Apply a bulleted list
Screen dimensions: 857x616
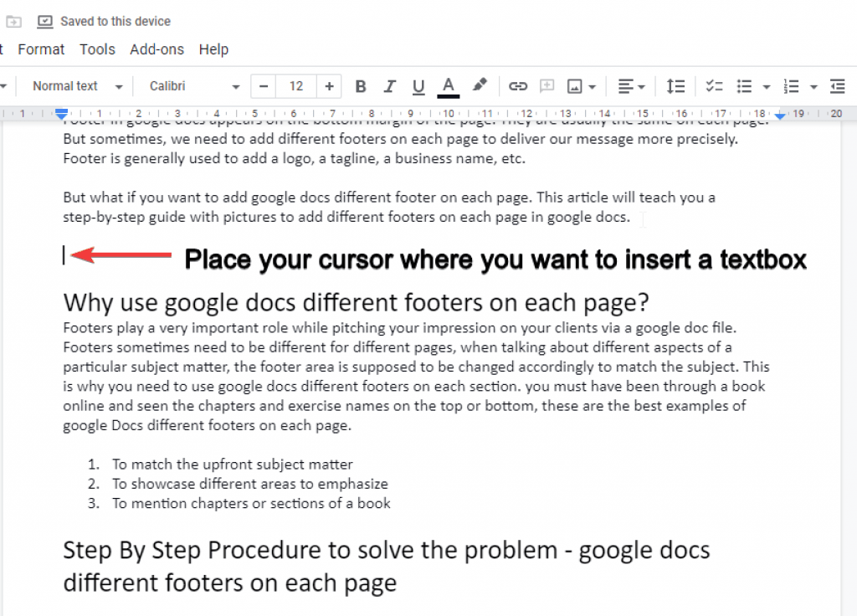pos(744,86)
